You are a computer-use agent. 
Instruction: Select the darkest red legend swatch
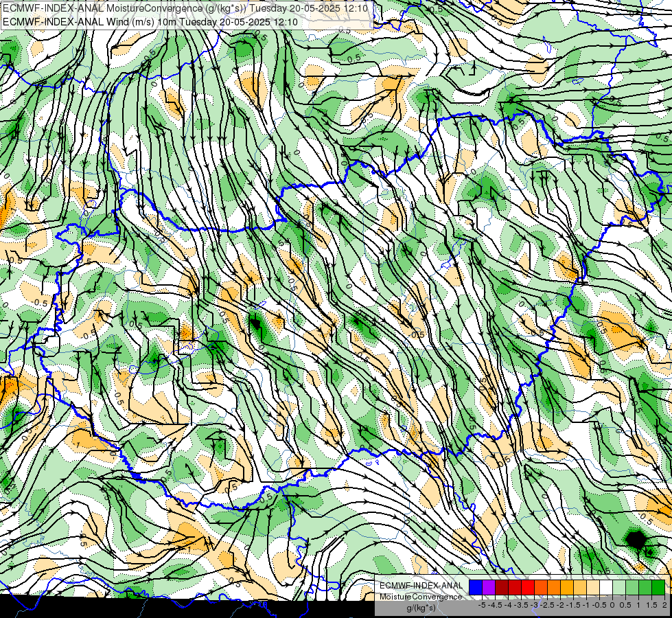(x=502, y=587)
